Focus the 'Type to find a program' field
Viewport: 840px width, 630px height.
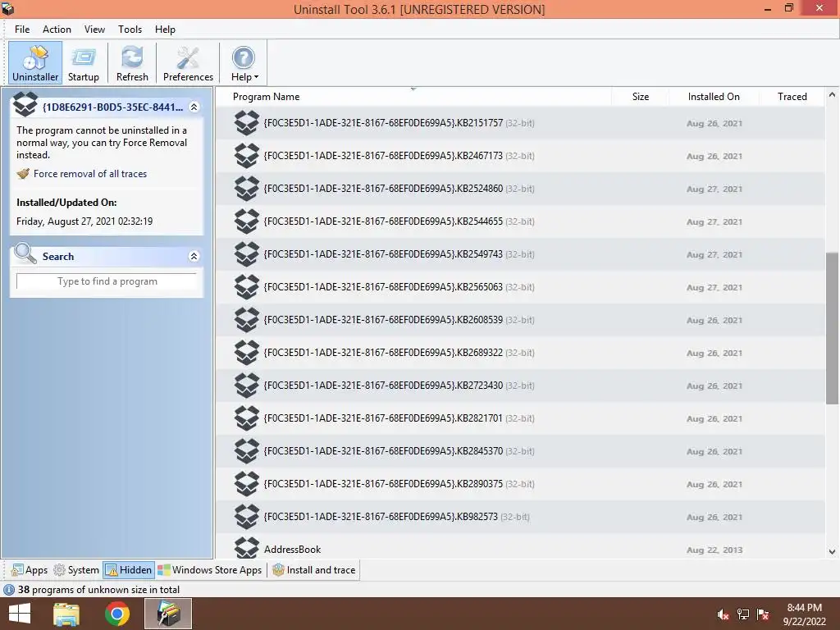[107, 281]
